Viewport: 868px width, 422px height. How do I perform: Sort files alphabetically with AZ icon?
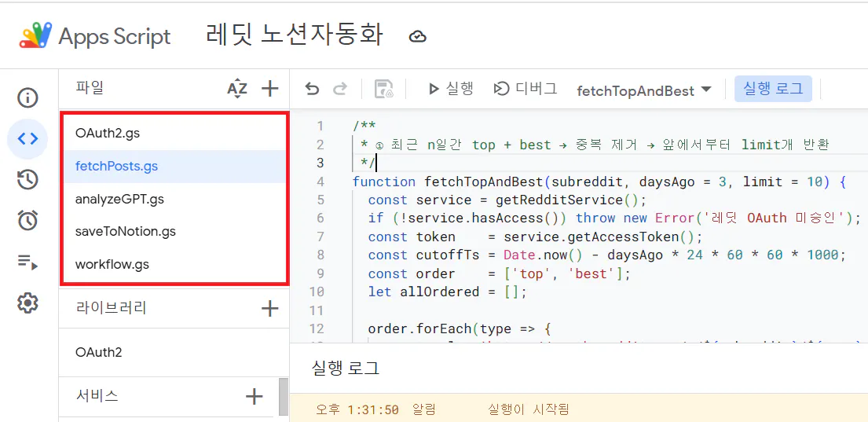[x=237, y=89]
